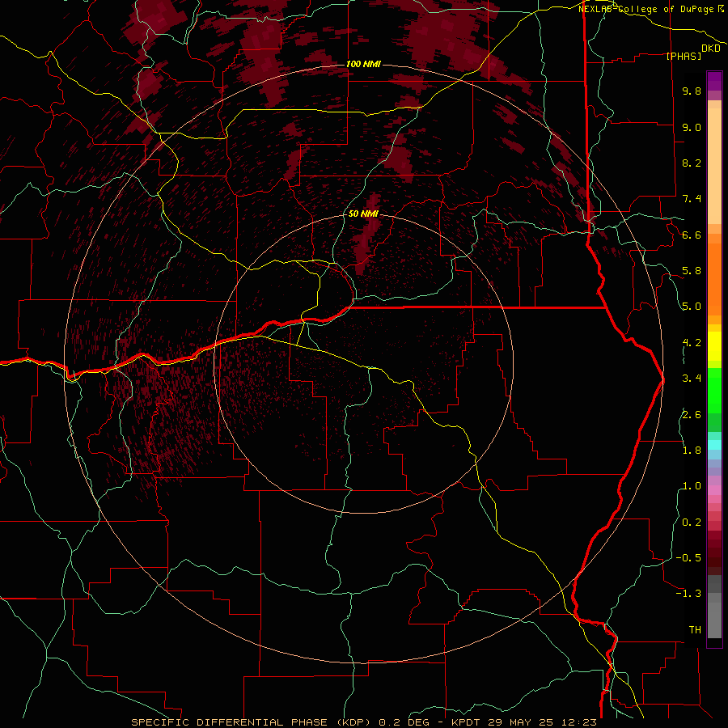Image resolution: width=728 pixels, height=728 pixels.
Task: Click the TH threshold label on scale
Action: tap(695, 630)
